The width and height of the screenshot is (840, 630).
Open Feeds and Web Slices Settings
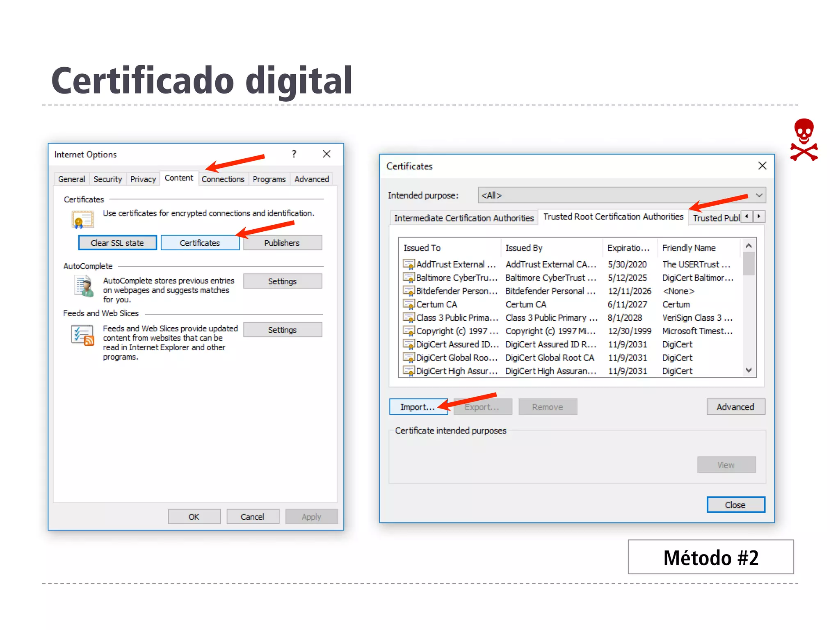point(282,330)
